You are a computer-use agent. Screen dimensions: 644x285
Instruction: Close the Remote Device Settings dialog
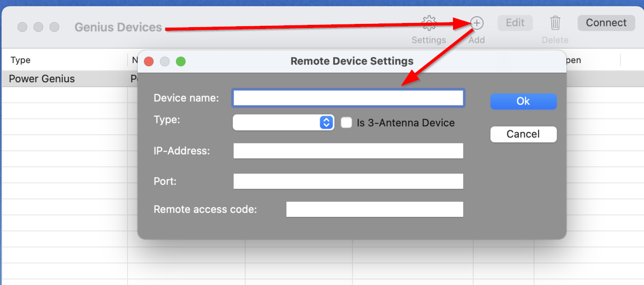[149, 61]
